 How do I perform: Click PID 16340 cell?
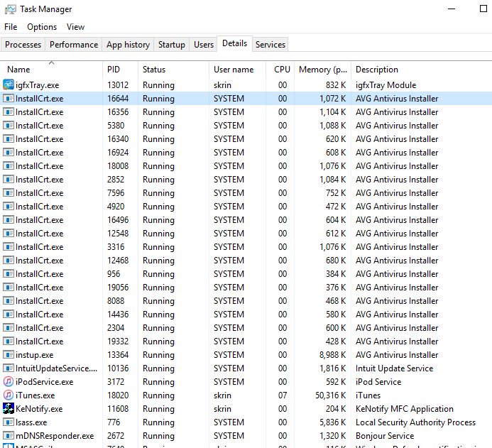click(x=118, y=139)
